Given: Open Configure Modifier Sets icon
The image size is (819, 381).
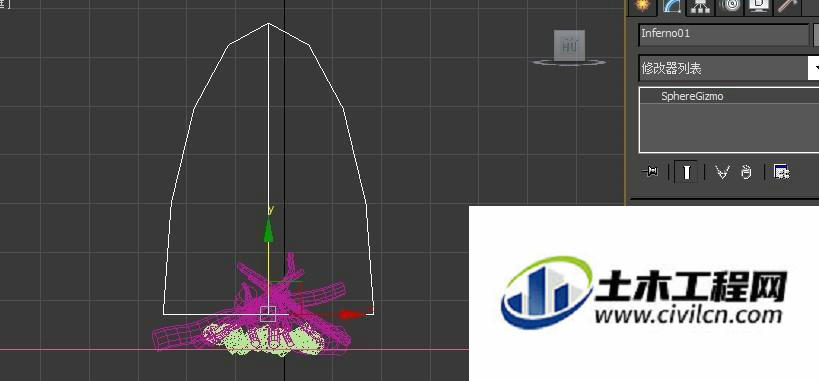Looking at the screenshot, I should 781,171.
